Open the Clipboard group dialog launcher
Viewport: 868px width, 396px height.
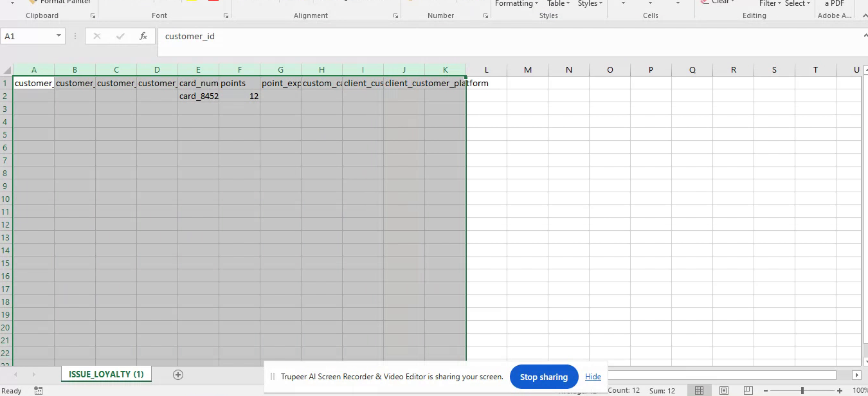click(93, 15)
